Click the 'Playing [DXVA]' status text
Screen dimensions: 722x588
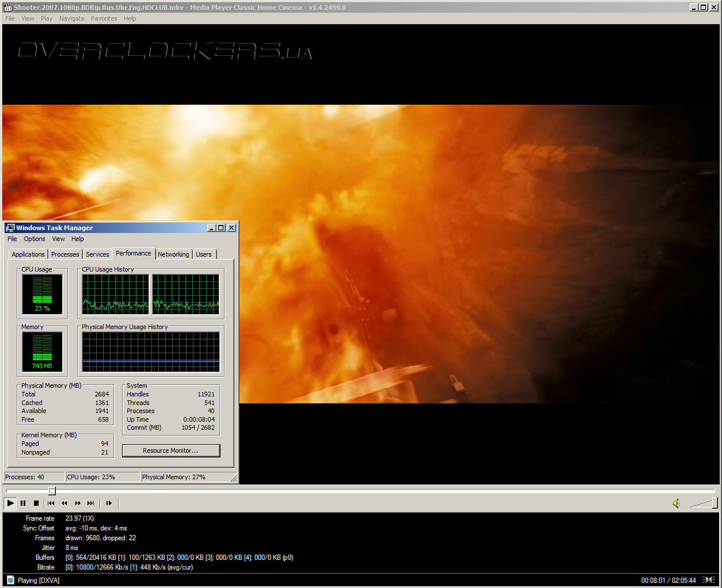39,581
